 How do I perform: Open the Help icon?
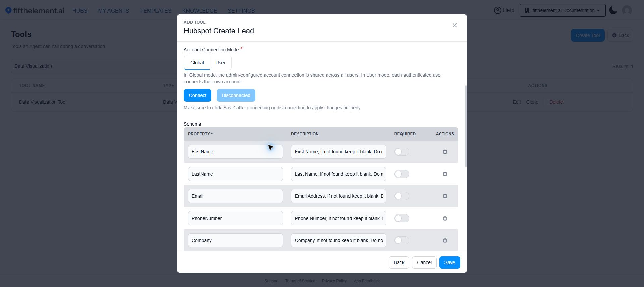(x=497, y=10)
